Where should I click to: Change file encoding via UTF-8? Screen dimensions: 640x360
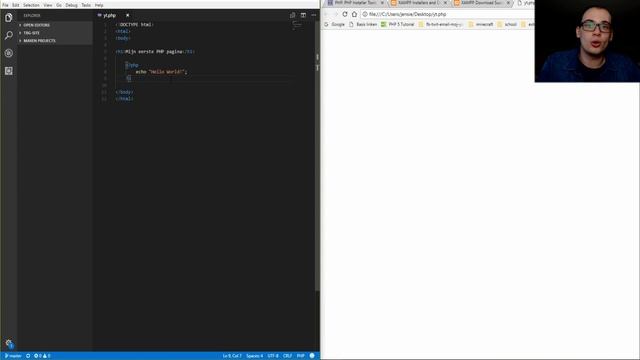click(273, 356)
